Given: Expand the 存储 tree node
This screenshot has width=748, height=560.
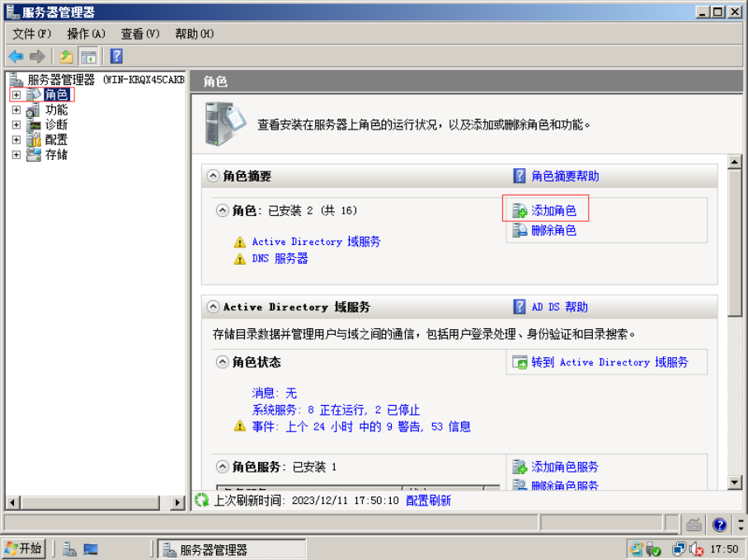Looking at the screenshot, I should (16, 154).
